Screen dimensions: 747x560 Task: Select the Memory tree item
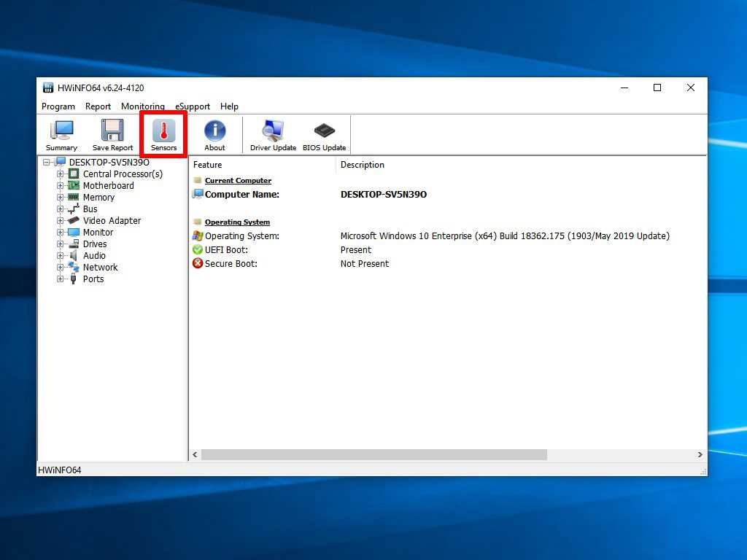[98, 198]
